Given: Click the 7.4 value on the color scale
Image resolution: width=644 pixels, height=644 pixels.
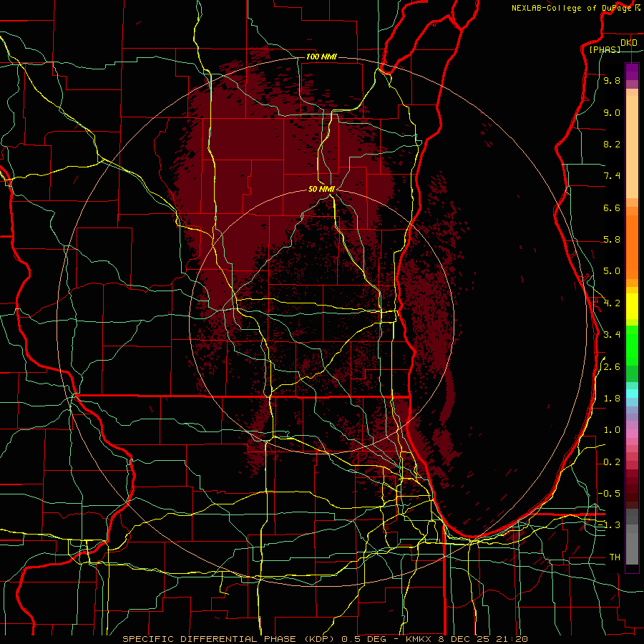Looking at the screenshot, I should point(612,176).
